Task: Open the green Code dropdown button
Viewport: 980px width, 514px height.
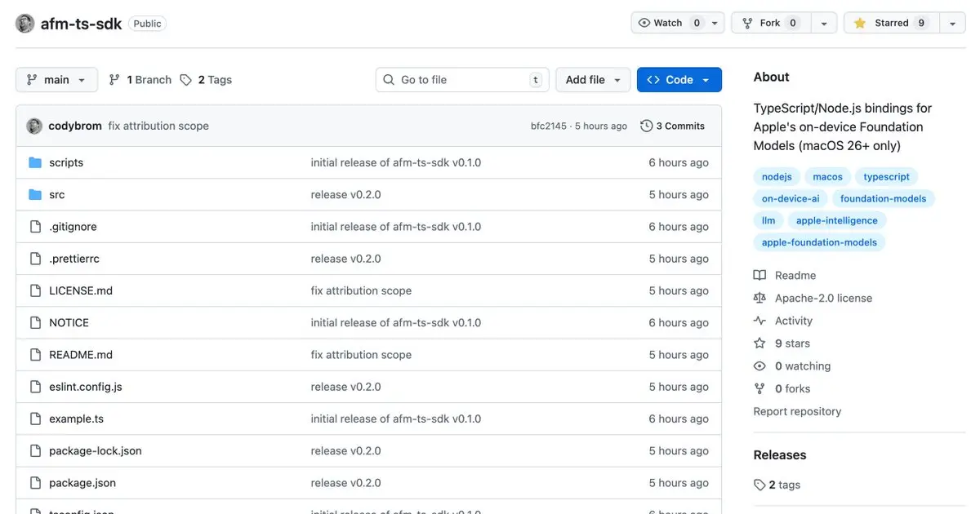Action: click(679, 80)
